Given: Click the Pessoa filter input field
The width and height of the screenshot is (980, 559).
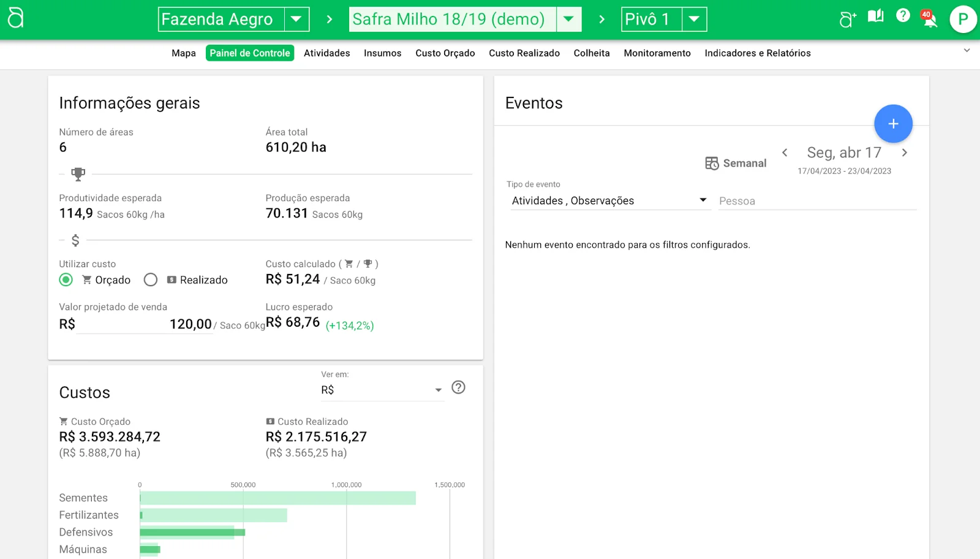Looking at the screenshot, I should (x=817, y=201).
